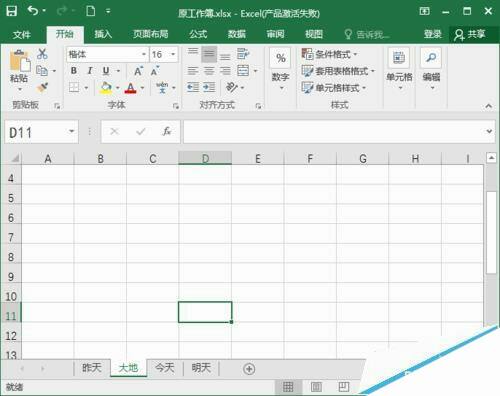Click the Cut scissors icon
The image size is (500, 396).
[x=42, y=54]
